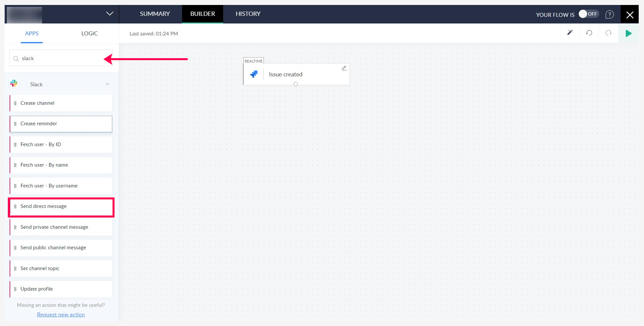Collapse the Slack actions list

pyautogui.click(x=108, y=84)
